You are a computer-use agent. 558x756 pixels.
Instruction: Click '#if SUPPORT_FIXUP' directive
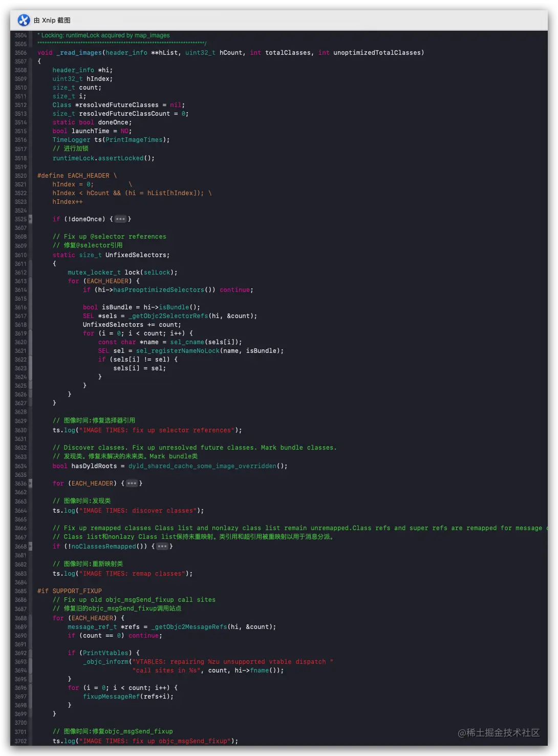[70, 591]
